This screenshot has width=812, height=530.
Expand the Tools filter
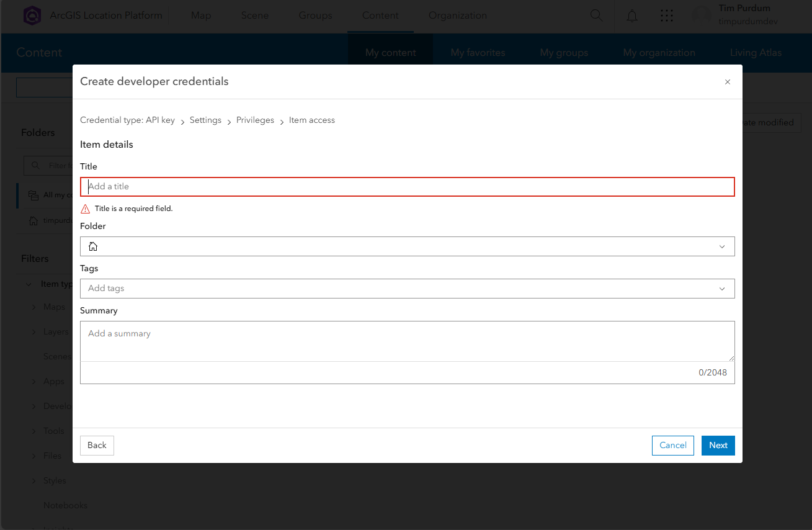coord(34,431)
